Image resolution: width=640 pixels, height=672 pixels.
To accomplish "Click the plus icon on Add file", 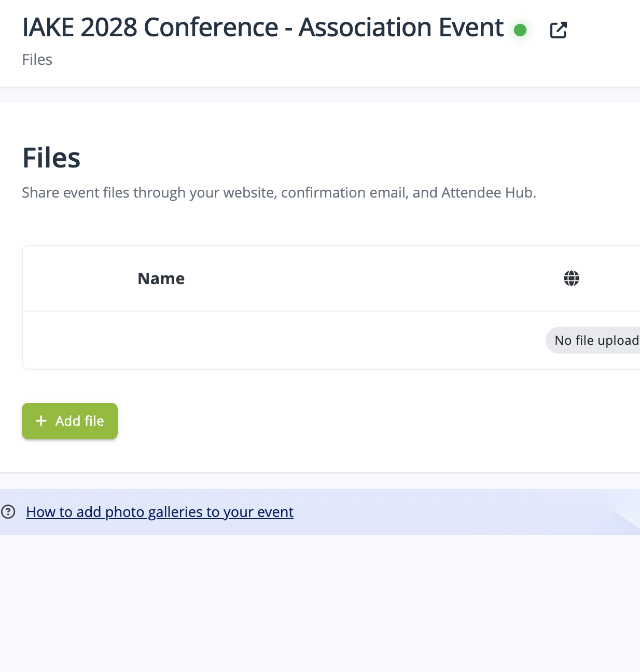I will click(41, 421).
